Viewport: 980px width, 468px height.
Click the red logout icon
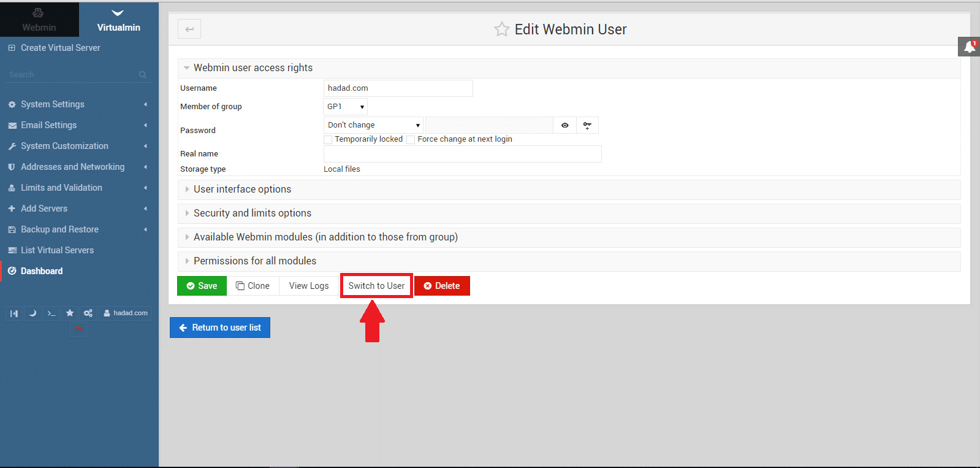coord(78,329)
